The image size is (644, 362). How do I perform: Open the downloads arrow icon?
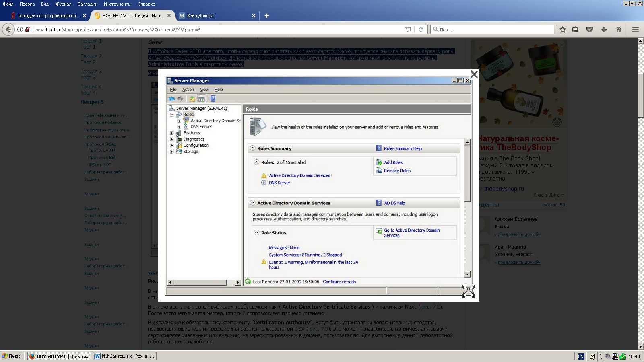[604, 29]
